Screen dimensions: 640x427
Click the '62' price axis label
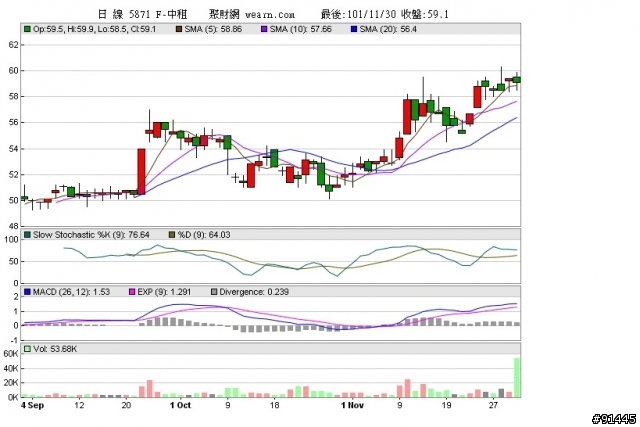pos(13,44)
